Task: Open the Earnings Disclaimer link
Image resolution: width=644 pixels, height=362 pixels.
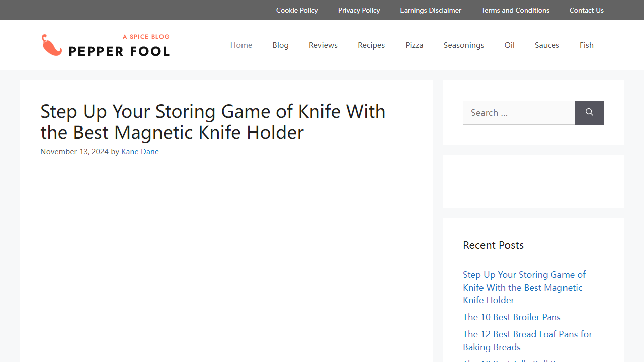Action: 431,10
